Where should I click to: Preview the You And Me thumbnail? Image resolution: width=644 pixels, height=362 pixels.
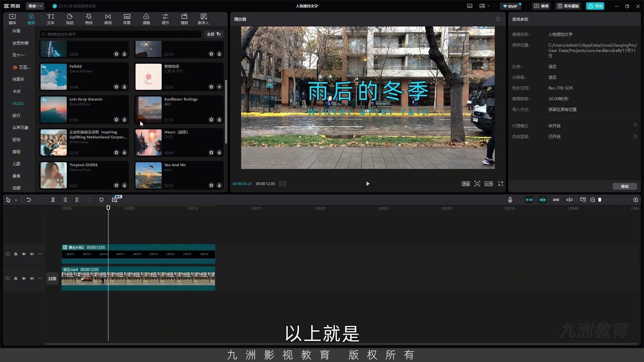(148, 175)
